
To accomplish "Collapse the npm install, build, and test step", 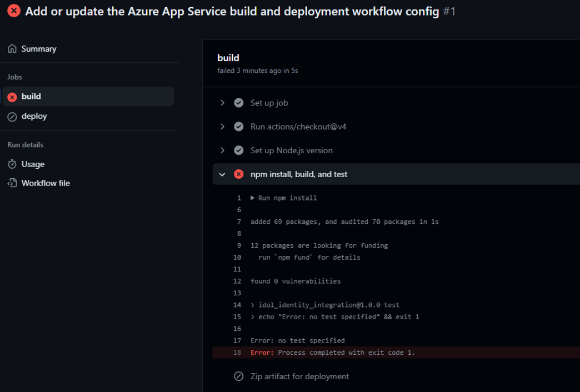I will 222,174.
